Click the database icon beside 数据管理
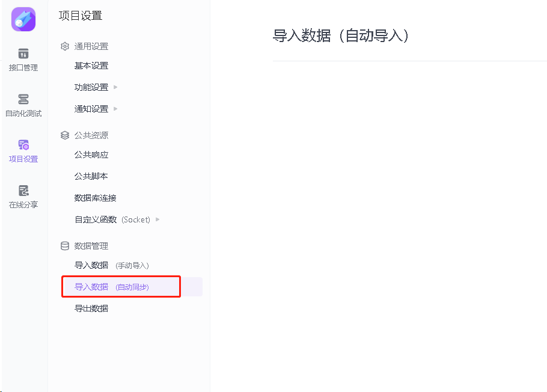 coord(65,246)
